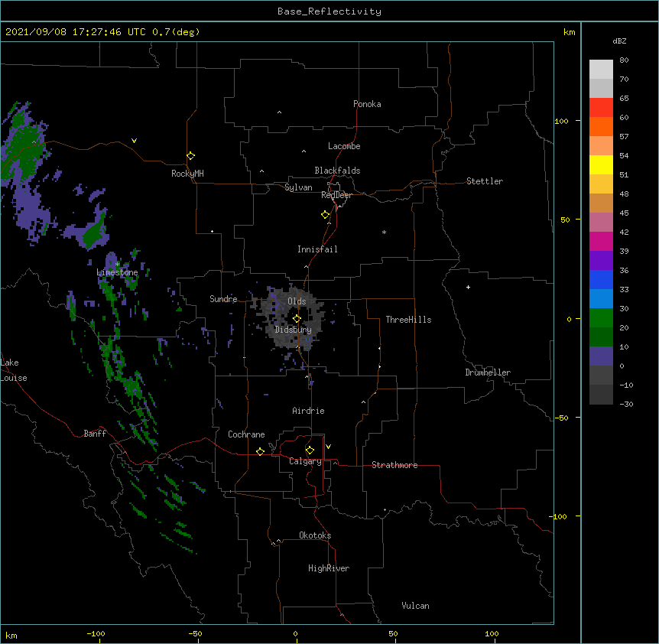Click the Cochrane city label
The width and height of the screenshot is (659, 644).
(x=246, y=434)
